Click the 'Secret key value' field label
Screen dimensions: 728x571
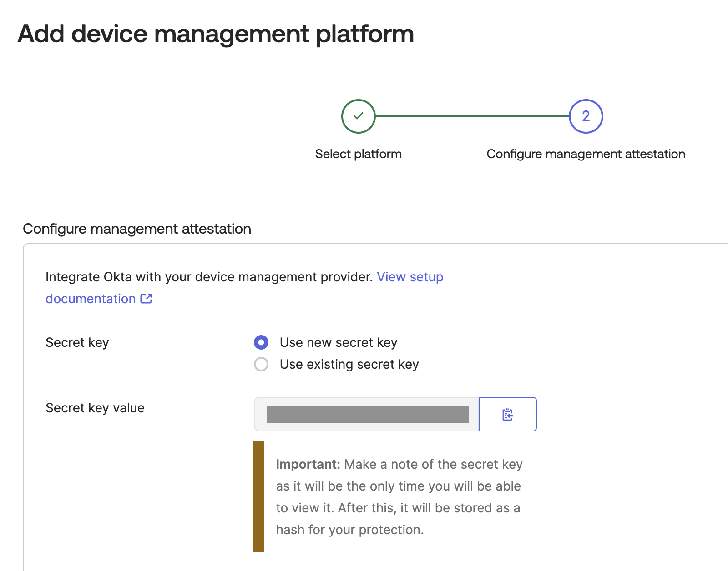tap(95, 408)
